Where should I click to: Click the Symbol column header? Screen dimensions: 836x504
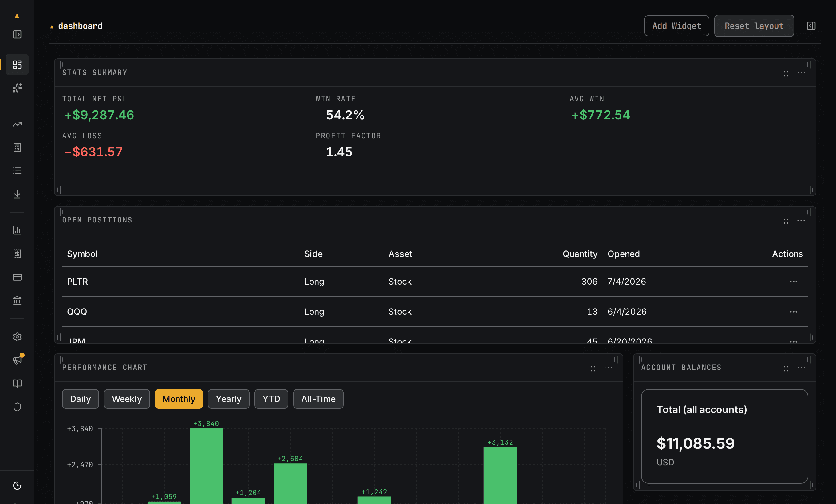82,254
